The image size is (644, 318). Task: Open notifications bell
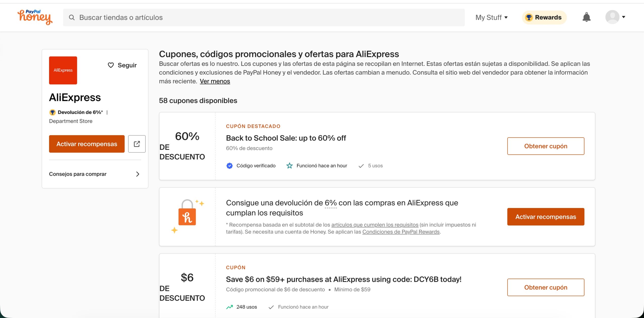tap(586, 17)
